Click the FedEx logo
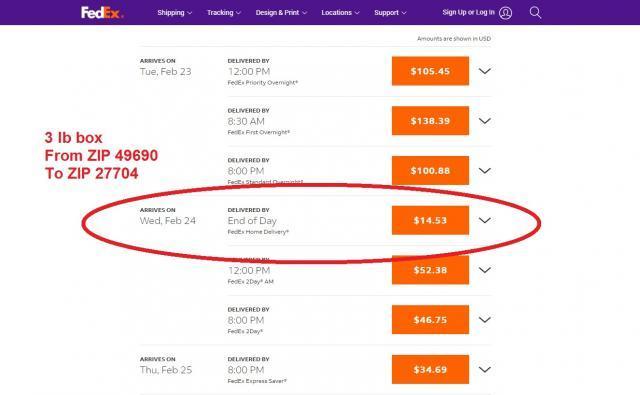The width and height of the screenshot is (640, 395). click(102, 13)
